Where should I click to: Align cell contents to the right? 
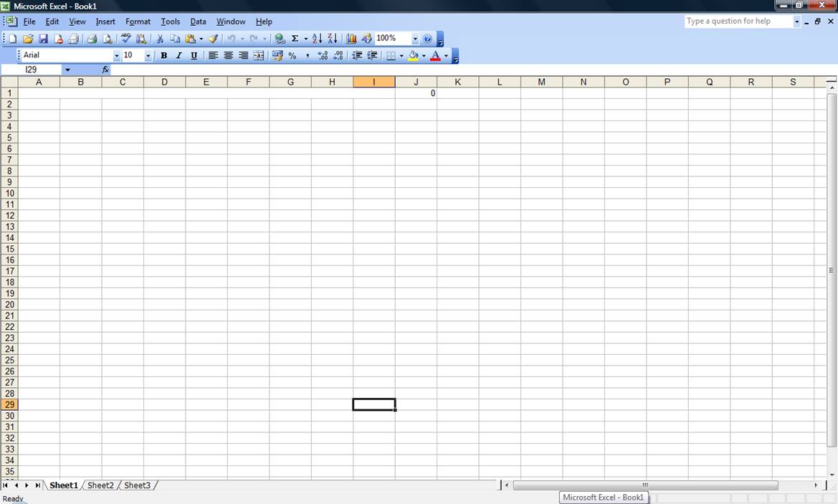243,56
